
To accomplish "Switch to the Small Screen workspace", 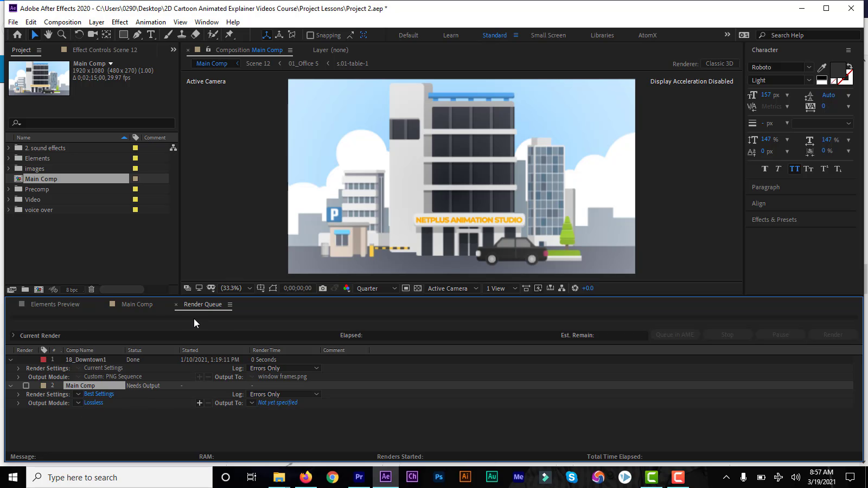I will coord(548,35).
